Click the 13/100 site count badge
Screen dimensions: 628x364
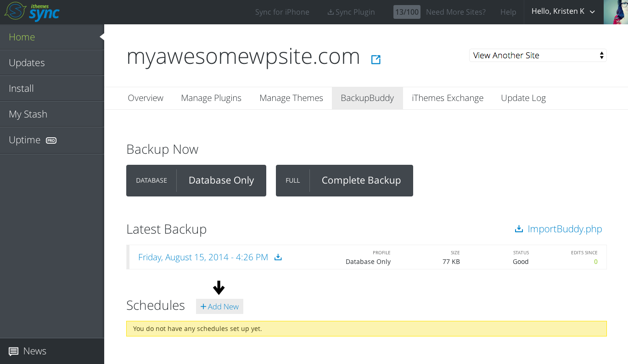407,12
